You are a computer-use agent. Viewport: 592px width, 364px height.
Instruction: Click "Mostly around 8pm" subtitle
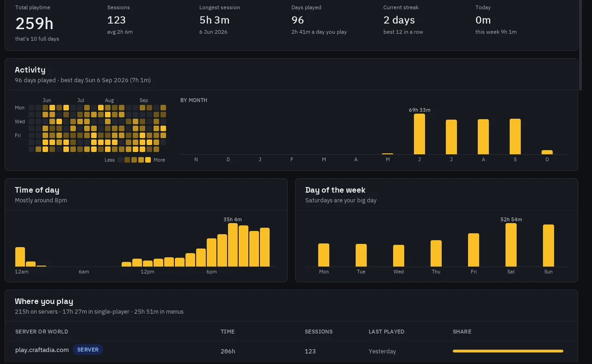pyautogui.click(x=41, y=200)
